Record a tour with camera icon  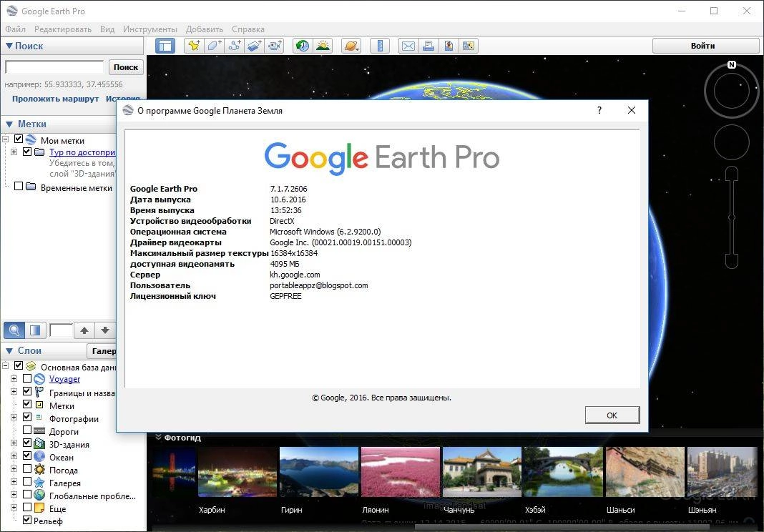point(274,46)
